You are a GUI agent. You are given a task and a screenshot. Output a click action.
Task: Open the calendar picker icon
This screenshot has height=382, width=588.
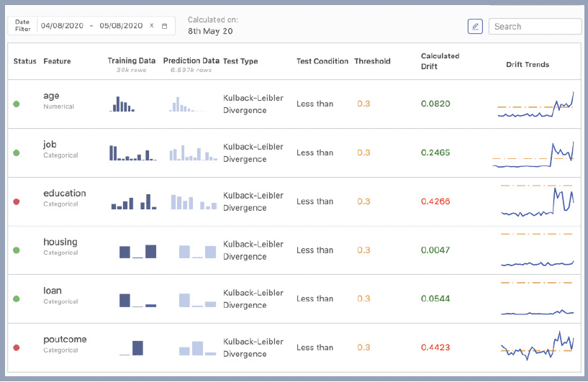[164, 26]
